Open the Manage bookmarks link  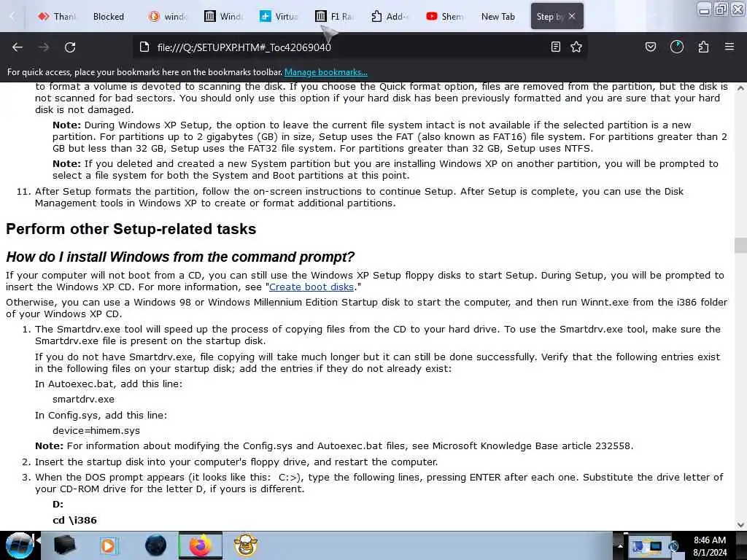pyautogui.click(x=326, y=72)
